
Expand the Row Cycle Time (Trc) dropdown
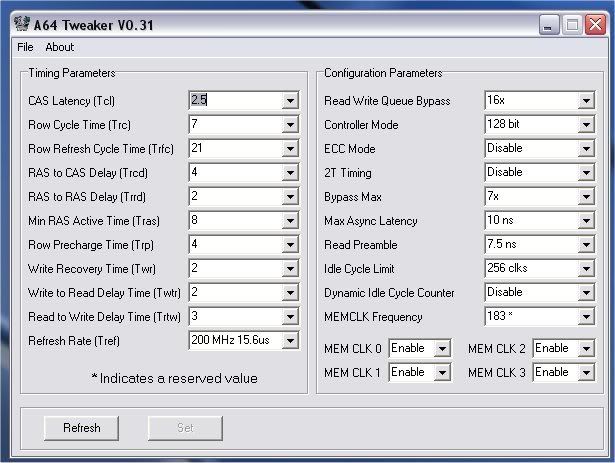pyautogui.click(x=290, y=125)
